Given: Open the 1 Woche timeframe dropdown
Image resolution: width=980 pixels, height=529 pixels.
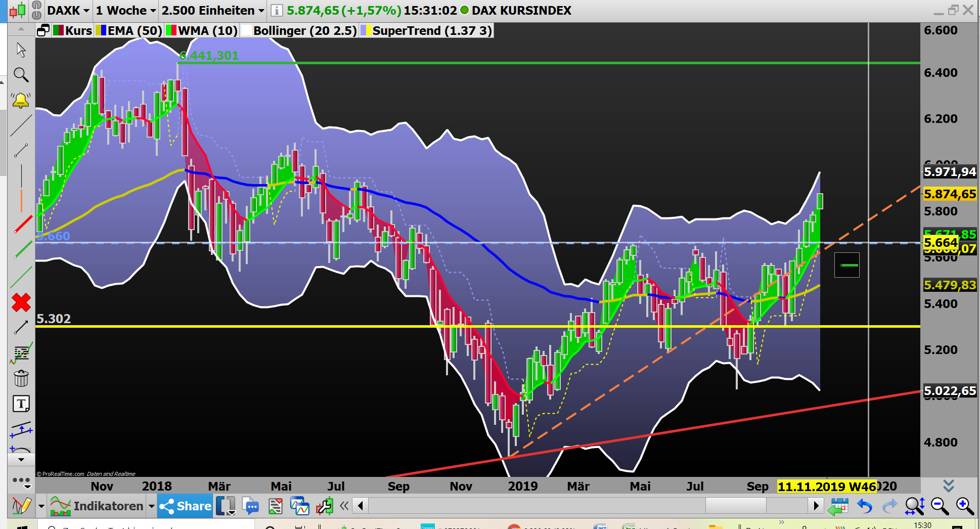Looking at the screenshot, I should pos(125,10).
